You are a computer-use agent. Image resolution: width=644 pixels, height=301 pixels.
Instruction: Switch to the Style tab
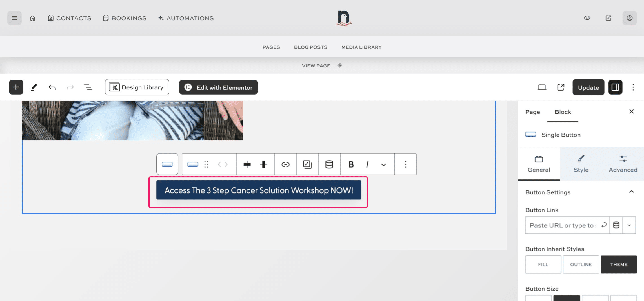tap(581, 164)
